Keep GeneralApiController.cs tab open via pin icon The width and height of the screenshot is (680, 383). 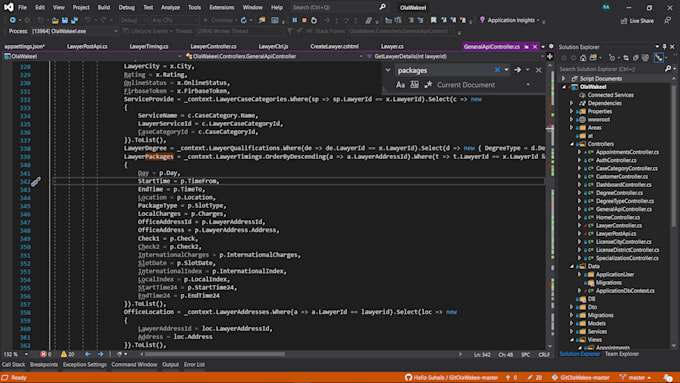point(526,46)
